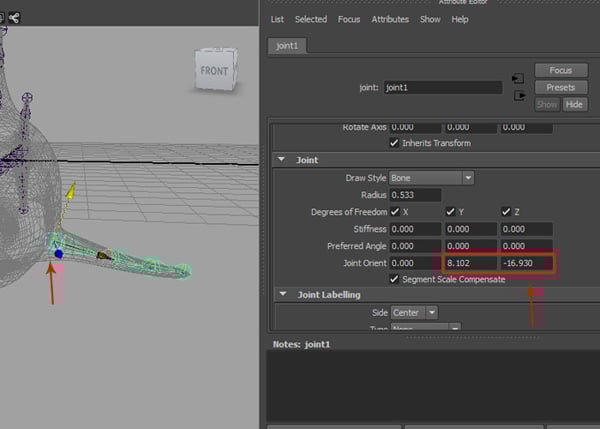This screenshot has height=429, width=600.
Task: Open the Help menu
Action: pyautogui.click(x=460, y=19)
